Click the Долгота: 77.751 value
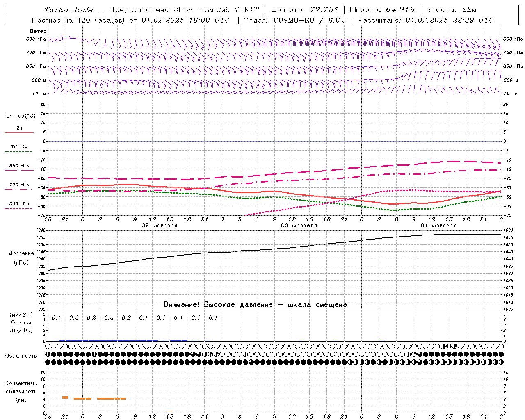The width and height of the screenshot is (525, 420). click(x=305, y=10)
